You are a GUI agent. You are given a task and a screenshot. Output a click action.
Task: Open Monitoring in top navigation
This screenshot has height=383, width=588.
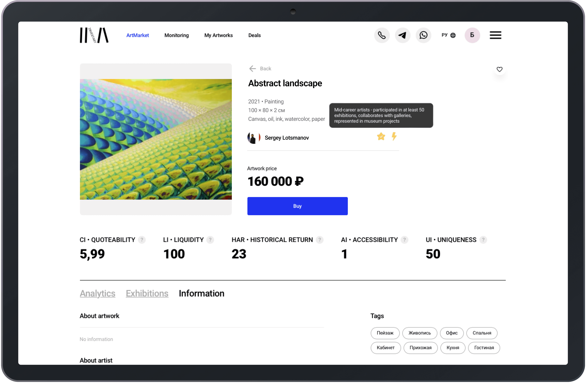tap(176, 35)
